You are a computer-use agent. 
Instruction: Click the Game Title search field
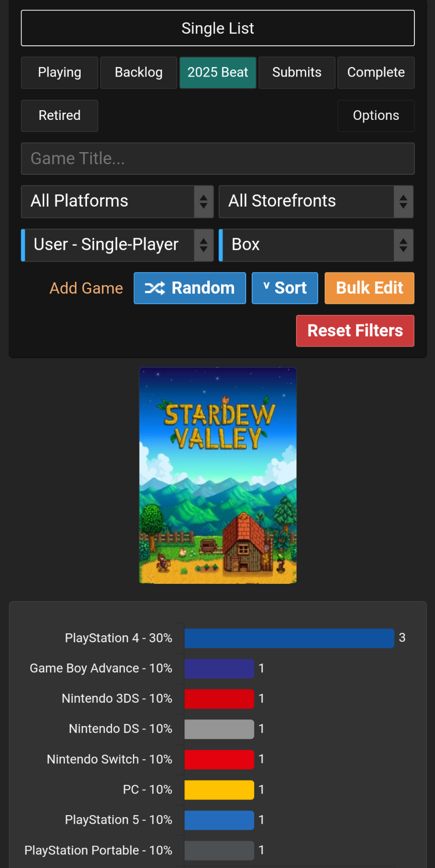coord(217,159)
